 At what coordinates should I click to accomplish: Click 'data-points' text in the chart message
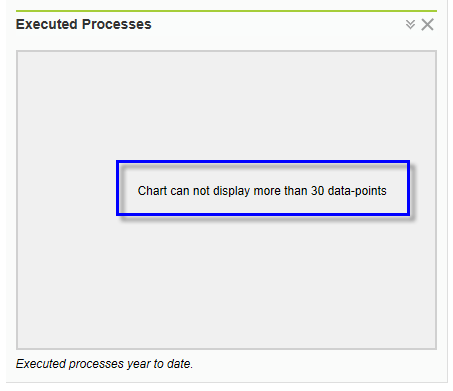[x=357, y=191]
